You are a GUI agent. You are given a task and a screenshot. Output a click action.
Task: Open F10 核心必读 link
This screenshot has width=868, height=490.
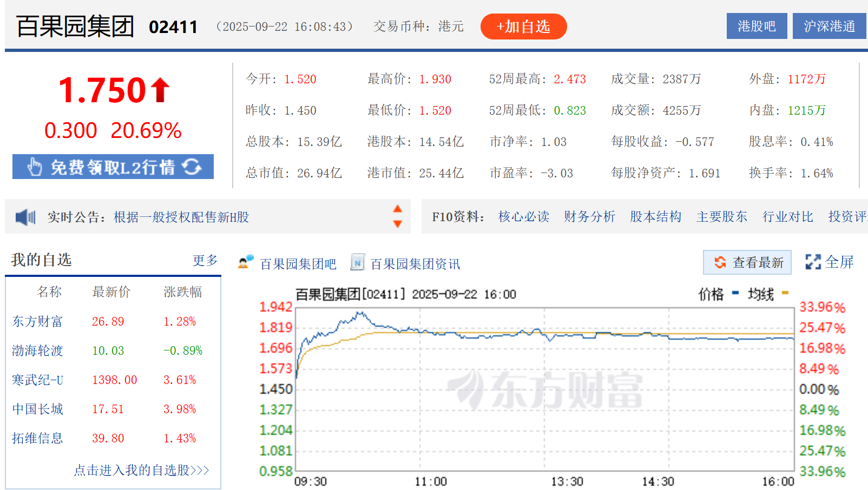pos(523,217)
